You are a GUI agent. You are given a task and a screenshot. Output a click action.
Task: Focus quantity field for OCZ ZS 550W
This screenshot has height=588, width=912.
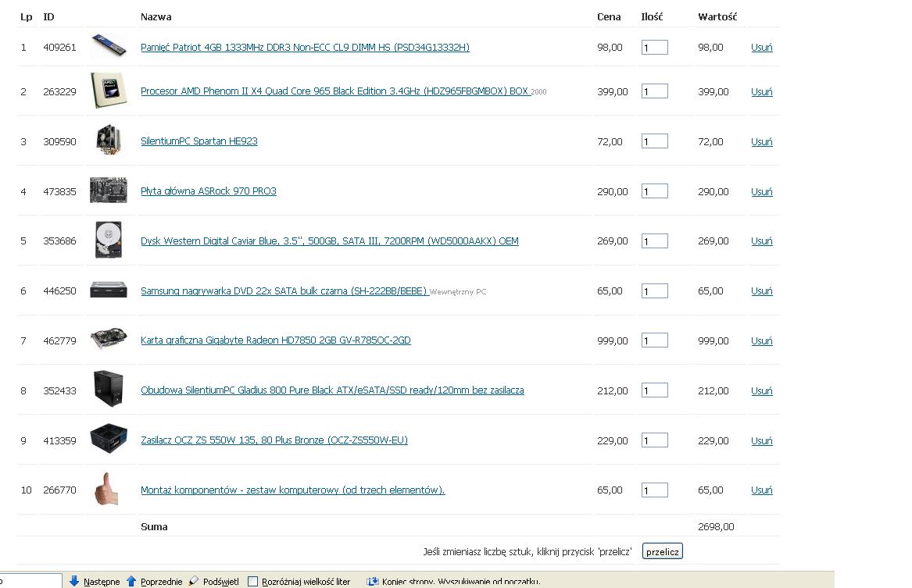point(654,440)
